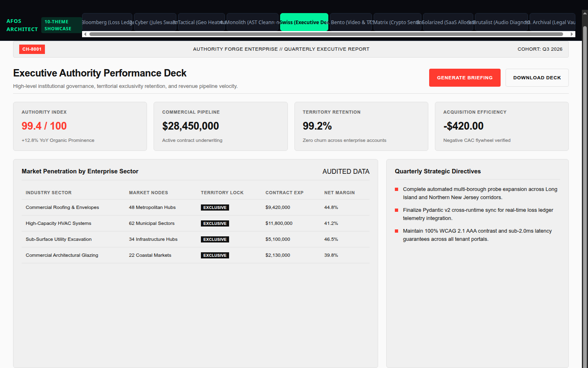This screenshot has width=588, height=368.
Task: Click the tab bar left scroll arrow
Action: pos(85,34)
